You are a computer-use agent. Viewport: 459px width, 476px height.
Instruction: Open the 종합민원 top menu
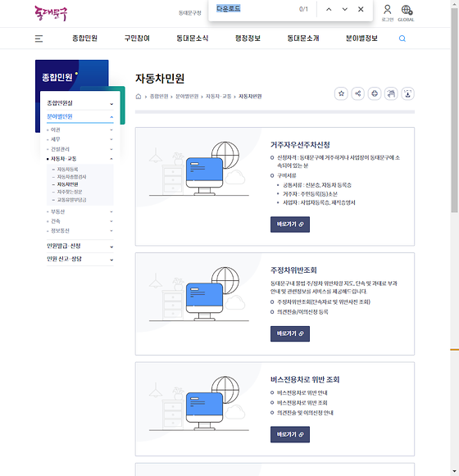coord(84,39)
